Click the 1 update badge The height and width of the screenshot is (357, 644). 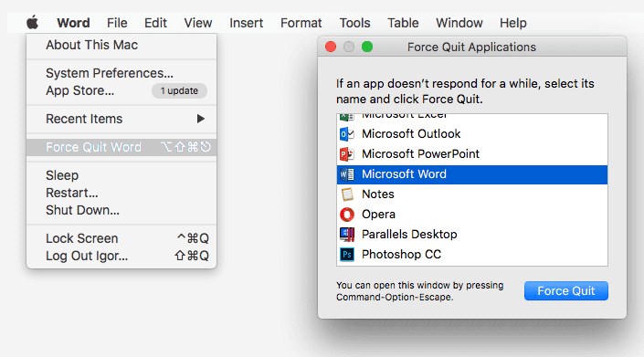pyautogui.click(x=179, y=90)
